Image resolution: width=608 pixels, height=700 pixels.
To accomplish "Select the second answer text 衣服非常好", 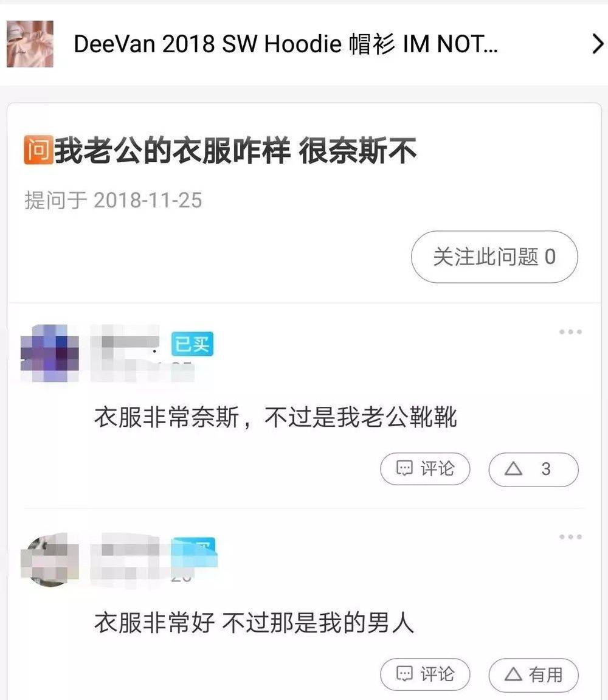I will pyautogui.click(x=154, y=623).
